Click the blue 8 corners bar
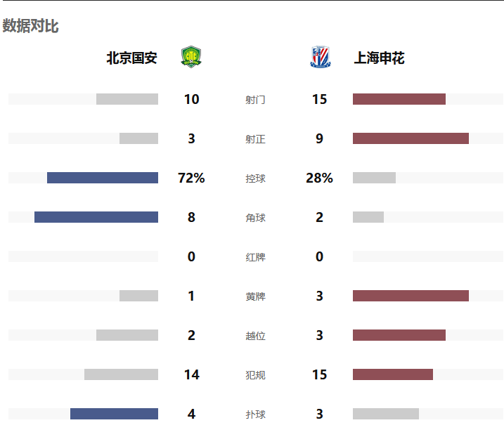The width and height of the screenshot is (504, 444). click(96, 217)
